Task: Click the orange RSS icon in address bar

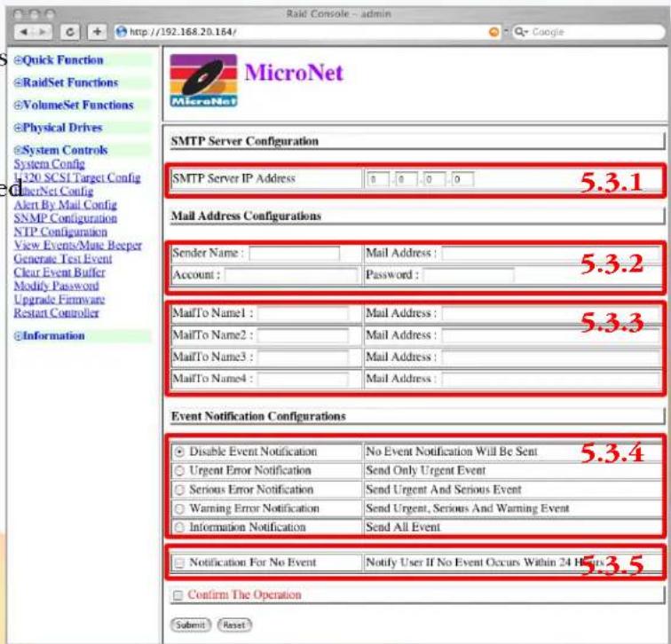Action: [x=493, y=32]
